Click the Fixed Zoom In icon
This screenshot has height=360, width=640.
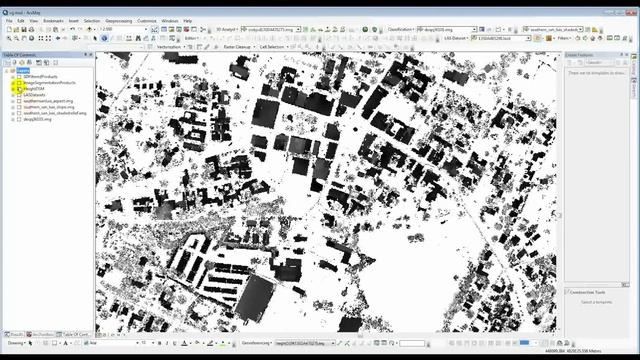[41, 38]
